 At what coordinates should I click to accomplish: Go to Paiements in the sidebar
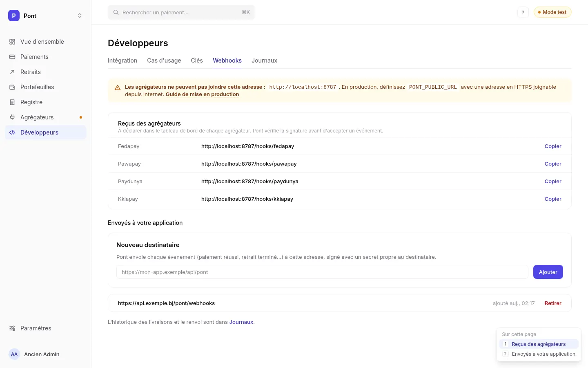(46, 57)
